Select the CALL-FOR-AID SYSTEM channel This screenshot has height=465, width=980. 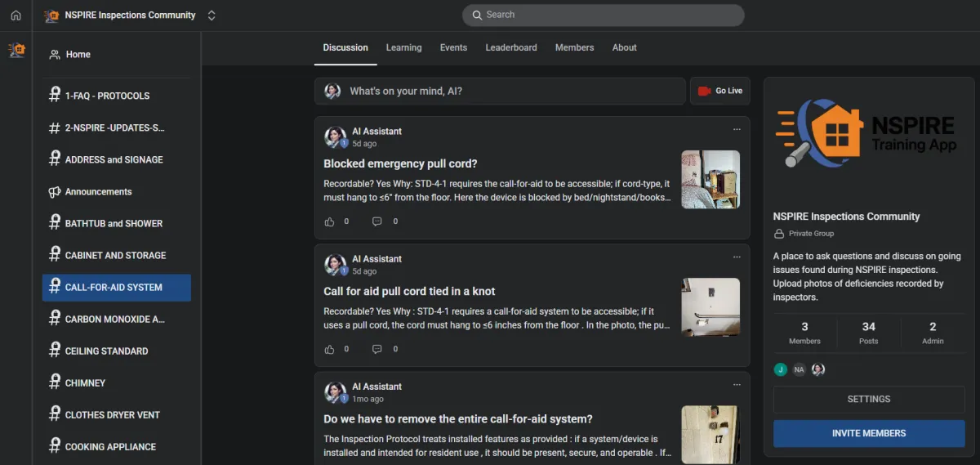(x=117, y=288)
